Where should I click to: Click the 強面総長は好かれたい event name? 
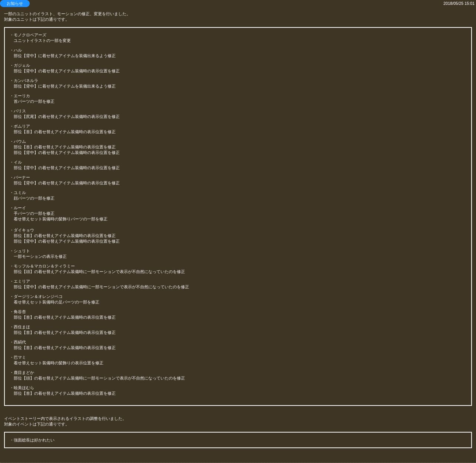click(x=34, y=440)
